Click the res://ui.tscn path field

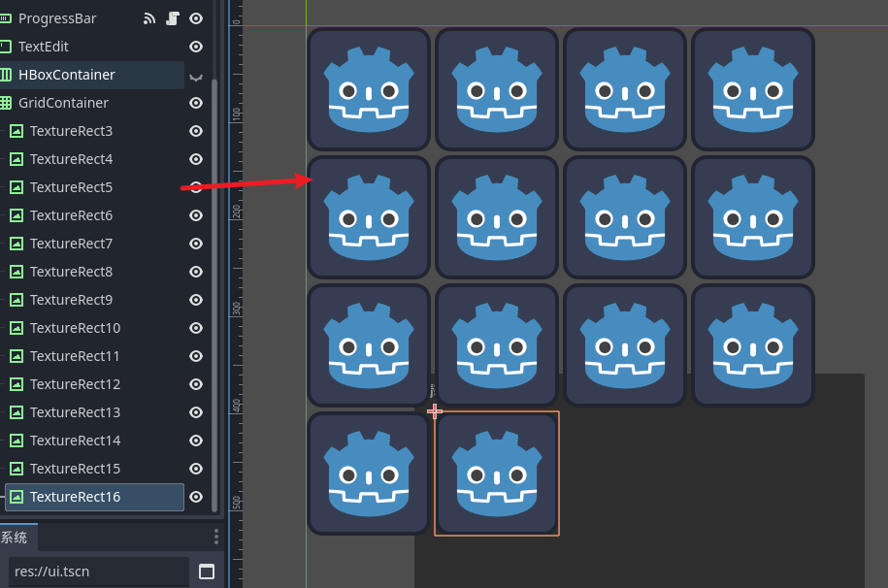coord(99,572)
